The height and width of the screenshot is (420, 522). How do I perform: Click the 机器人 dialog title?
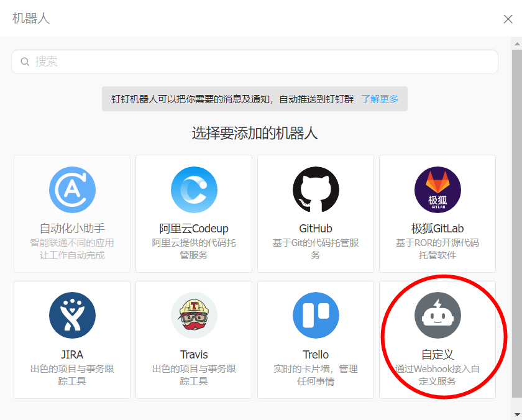(x=31, y=19)
